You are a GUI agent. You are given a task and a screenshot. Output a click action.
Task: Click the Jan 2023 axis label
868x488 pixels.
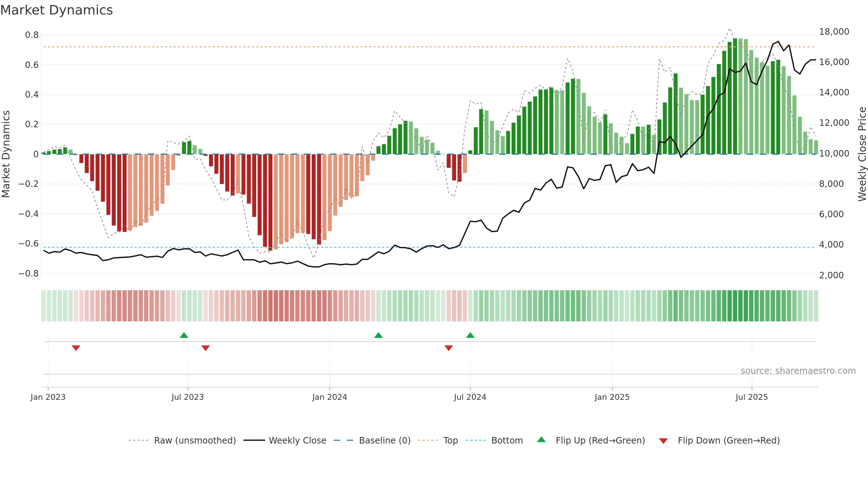[48, 397]
